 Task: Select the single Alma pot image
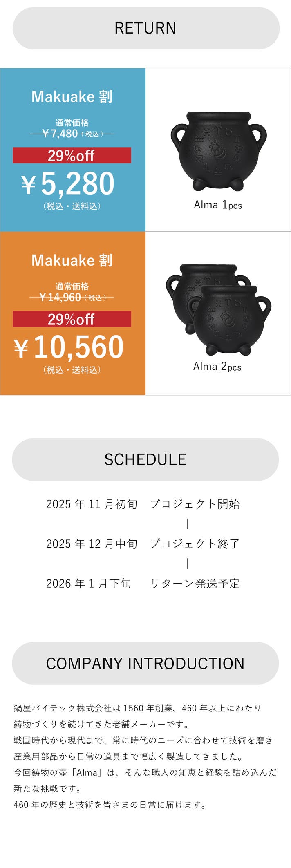pyautogui.click(x=218, y=151)
